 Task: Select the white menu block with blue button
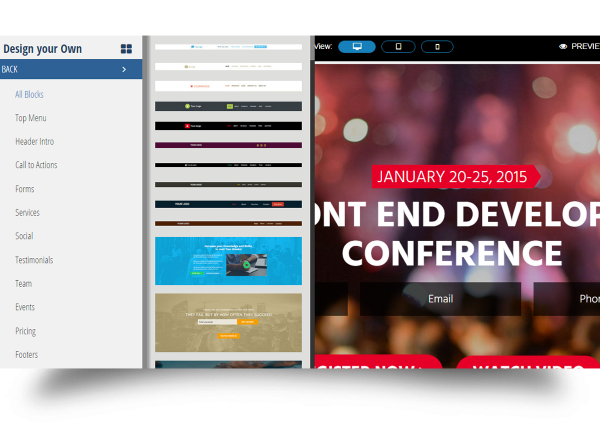point(228,47)
